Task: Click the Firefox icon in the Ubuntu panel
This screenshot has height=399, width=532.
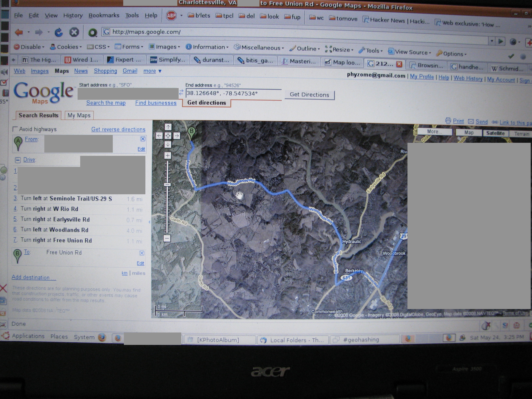Action: pyautogui.click(x=102, y=337)
